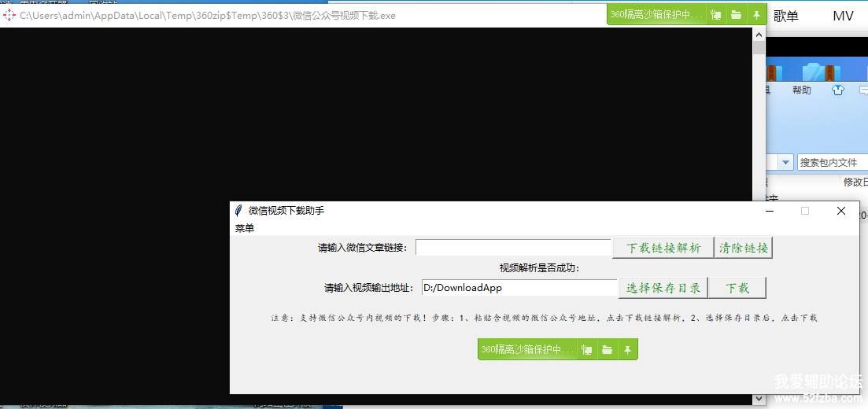Minimize the 微信视频下载助手 window
This screenshot has height=409, width=868.
click(x=770, y=210)
